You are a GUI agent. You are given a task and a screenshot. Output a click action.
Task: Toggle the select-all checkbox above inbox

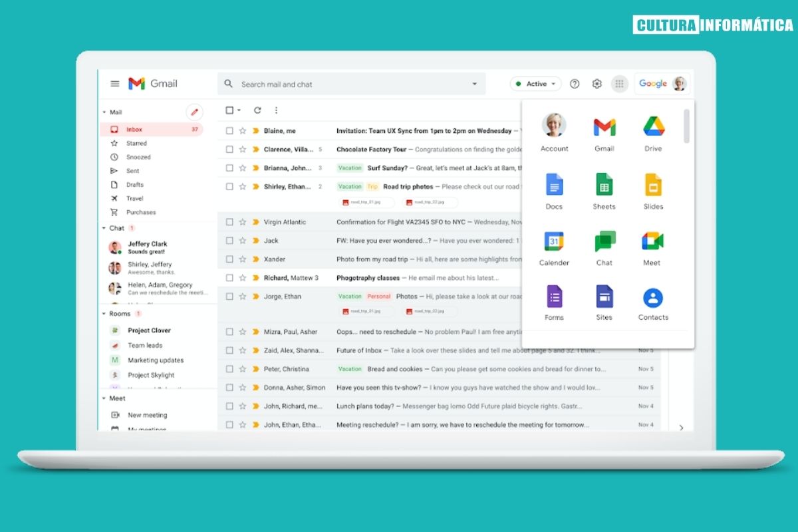[229, 110]
